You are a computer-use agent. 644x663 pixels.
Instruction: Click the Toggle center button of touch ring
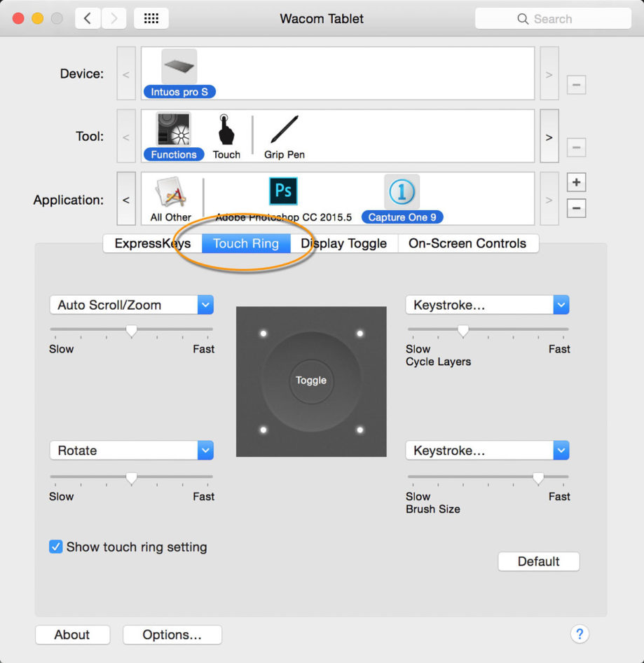point(311,381)
